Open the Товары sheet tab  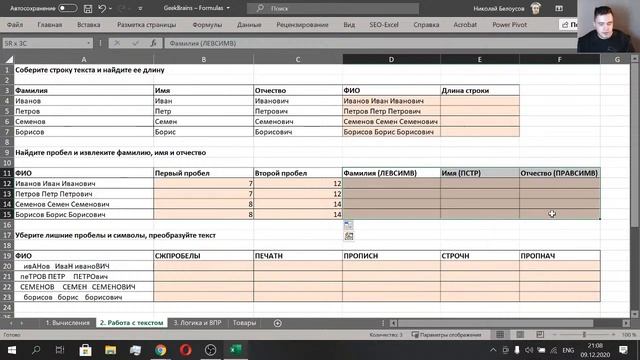tap(244, 323)
